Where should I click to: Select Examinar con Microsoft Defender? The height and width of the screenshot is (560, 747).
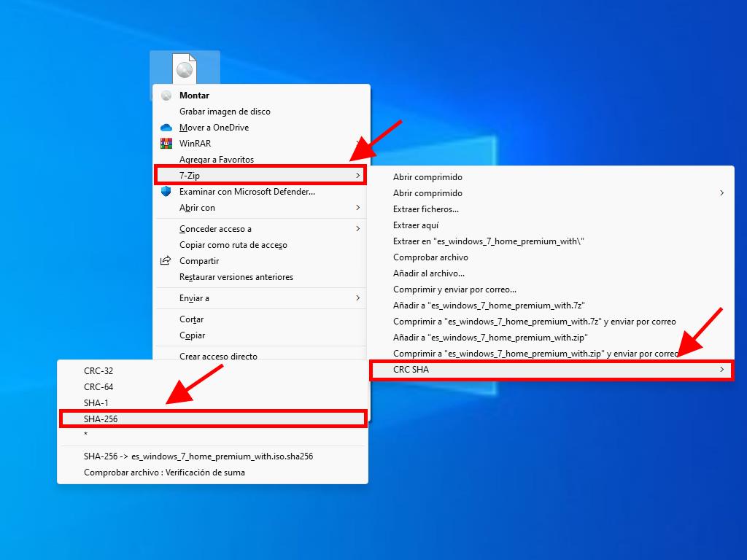(x=261, y=192)
